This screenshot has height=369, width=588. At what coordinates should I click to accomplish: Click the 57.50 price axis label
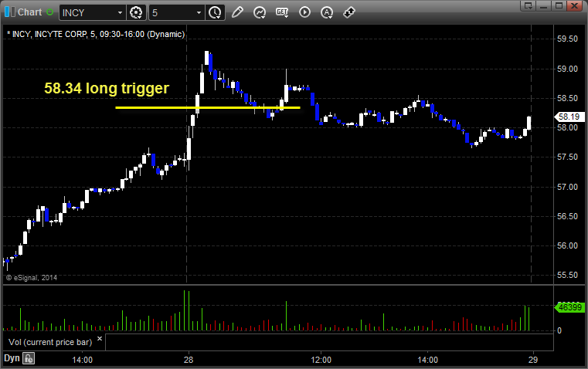567,157
